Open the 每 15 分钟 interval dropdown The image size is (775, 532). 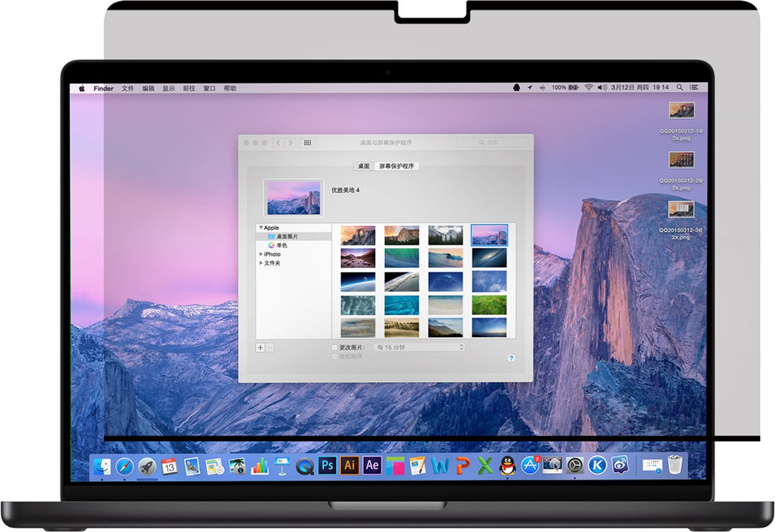coord(420,347)
